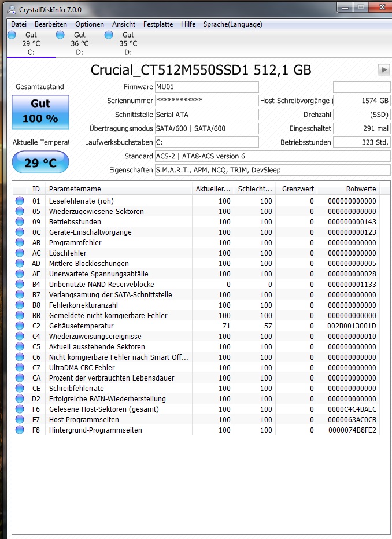The width and height of the screenshot is (392, 539).
Task: Open the Sprache(Language) menu
Action: (232, 24)
